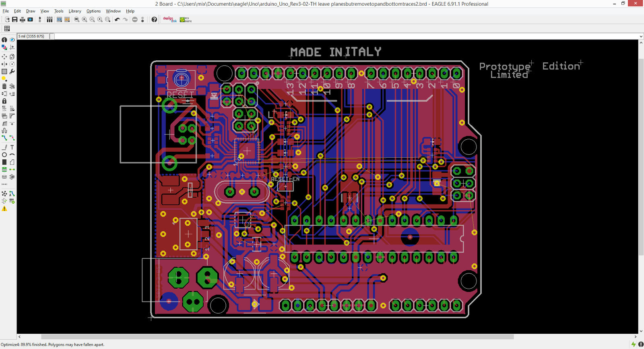Select the Lock padlock tool
Screen dimensions: 644x349
(x=4, y=101)
